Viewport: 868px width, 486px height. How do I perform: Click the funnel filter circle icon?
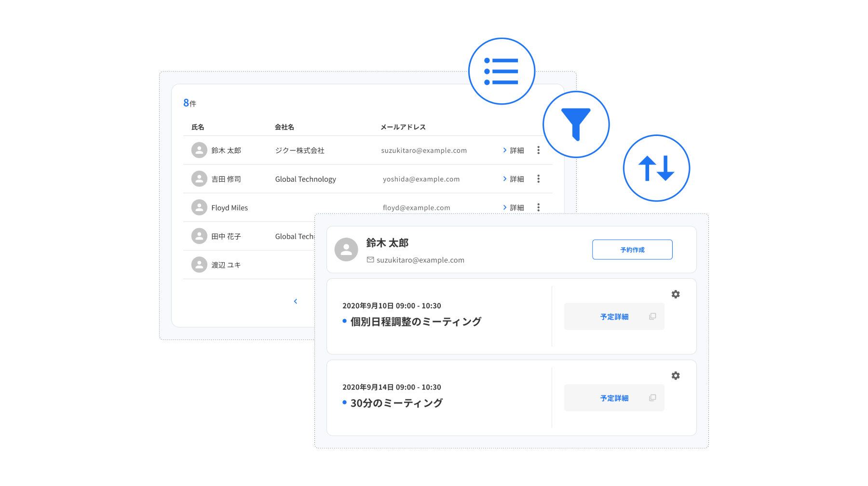point(576,124)
